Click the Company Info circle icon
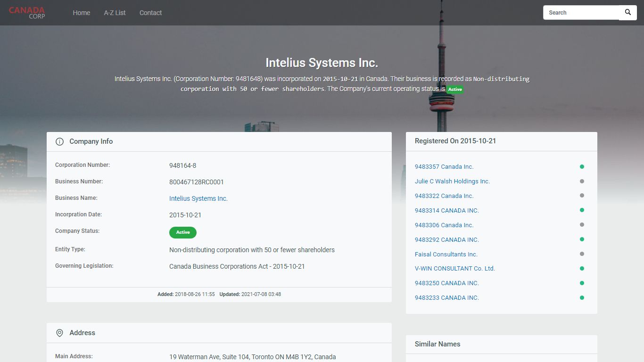 (59, 141)
